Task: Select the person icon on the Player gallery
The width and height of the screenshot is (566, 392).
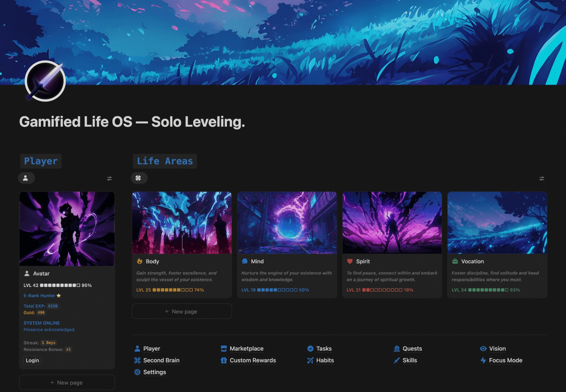Action: click(x=26, y=178)
